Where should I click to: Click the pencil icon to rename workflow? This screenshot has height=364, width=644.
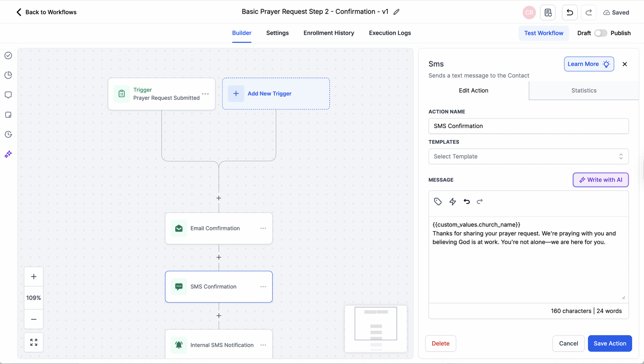[x=397, y=12]
